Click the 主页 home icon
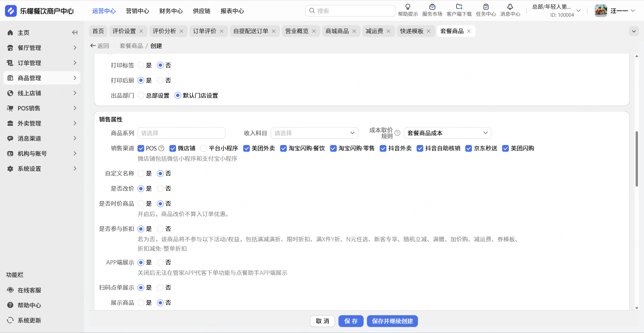The height and width of the screenshot is (333, 644). point(10,33)
